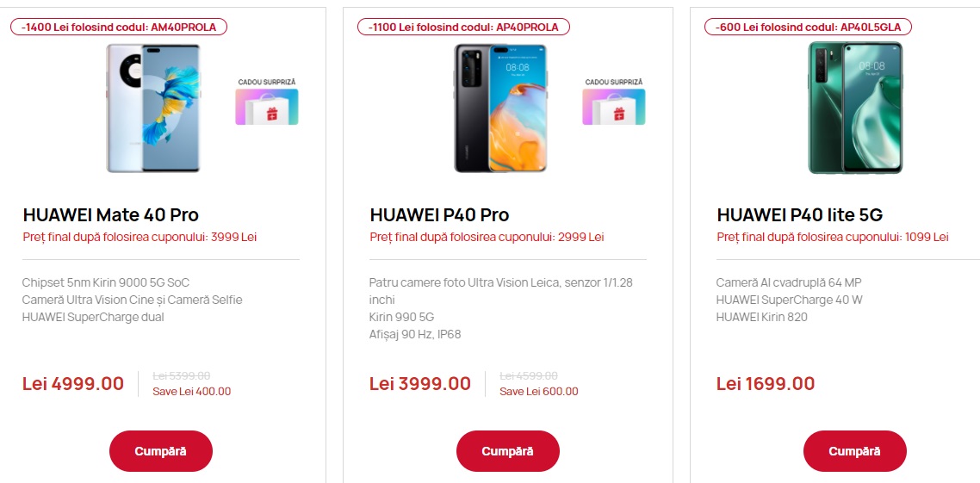This screenshot has width=980, height=483.
Task: Open the HUAWEI P40 Pro phone image
Action: tap(500, 108)
